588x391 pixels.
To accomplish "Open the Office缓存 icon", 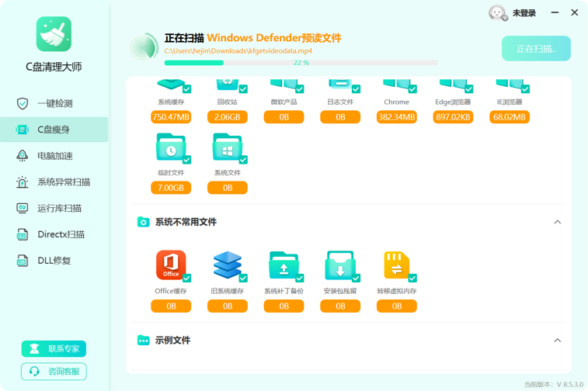I will pyautogui.click(x=171, y=265).
